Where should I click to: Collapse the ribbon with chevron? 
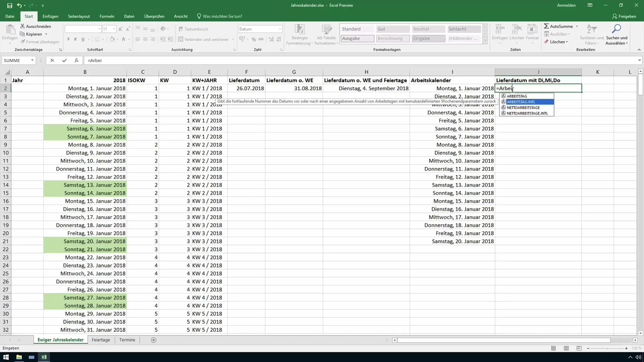[x=639, y=50]
